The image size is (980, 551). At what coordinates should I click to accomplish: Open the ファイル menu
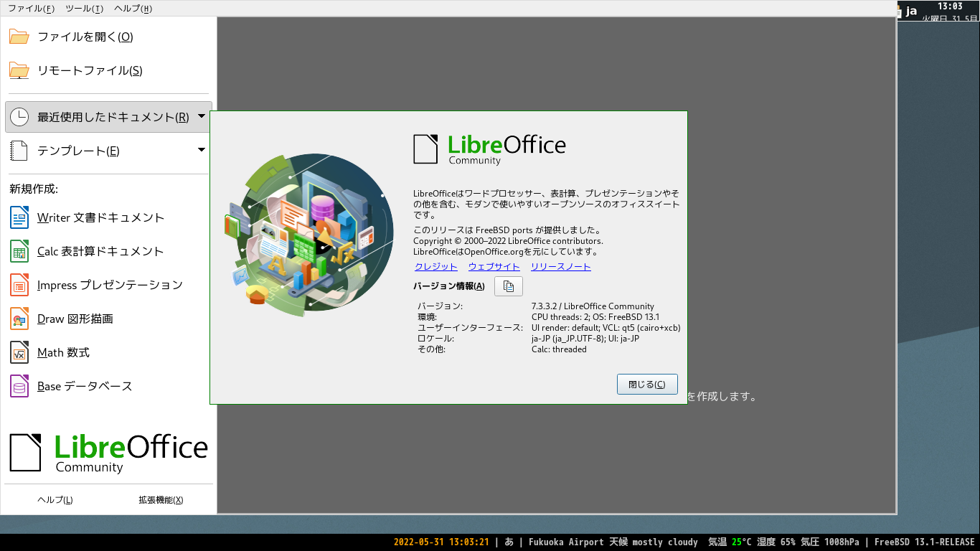pos(31,9)
